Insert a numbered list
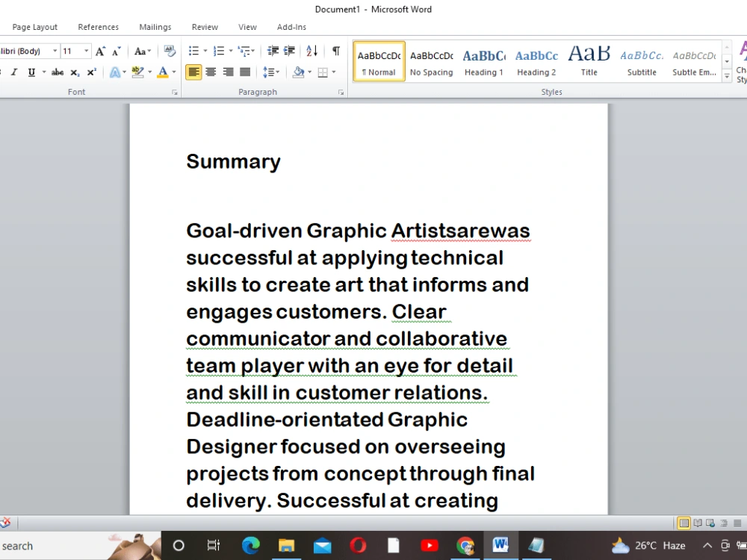 219,51
